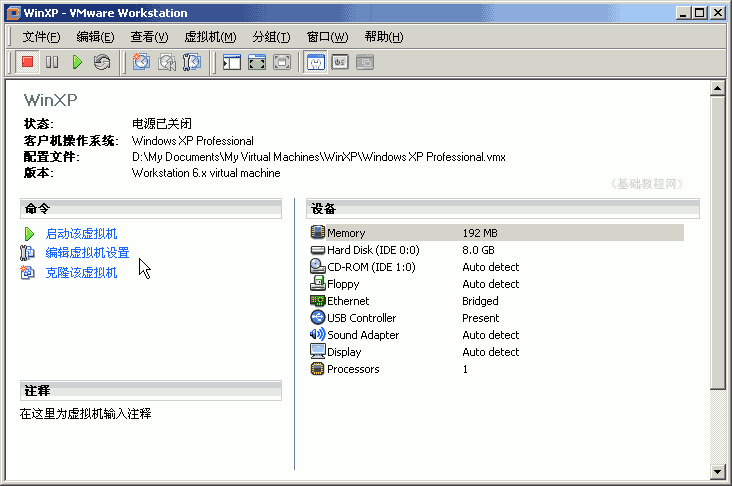Open the Snapshot Manager toolbar icon
The width and height of the screenshot is (732, 486).
(191, 62)
